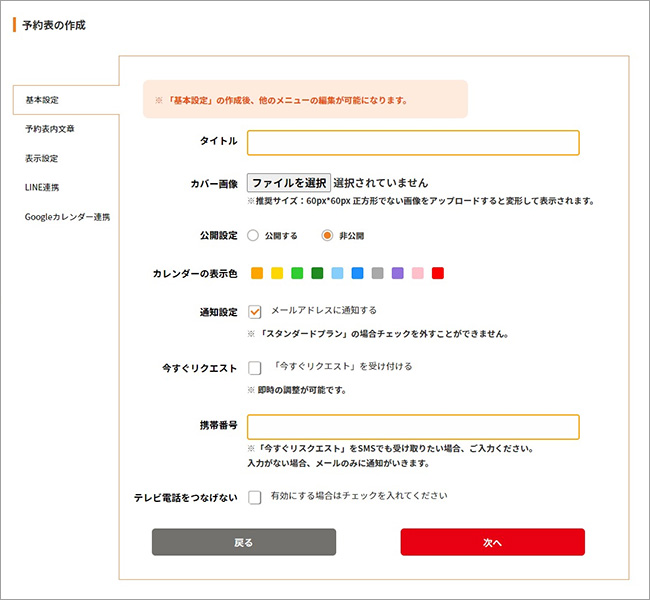Switch to the 表示設定 sidebar tab
Image resolution: width=650 pixels, height=600 pixels.
pyautogui.click(x=42, y=158)
